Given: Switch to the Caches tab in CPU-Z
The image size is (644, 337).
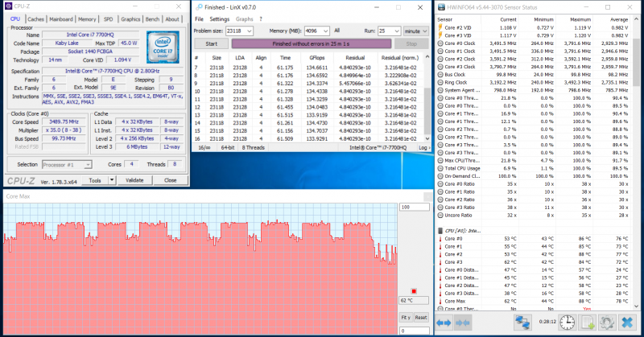Looking at the screenshot, I should point(35,19).
